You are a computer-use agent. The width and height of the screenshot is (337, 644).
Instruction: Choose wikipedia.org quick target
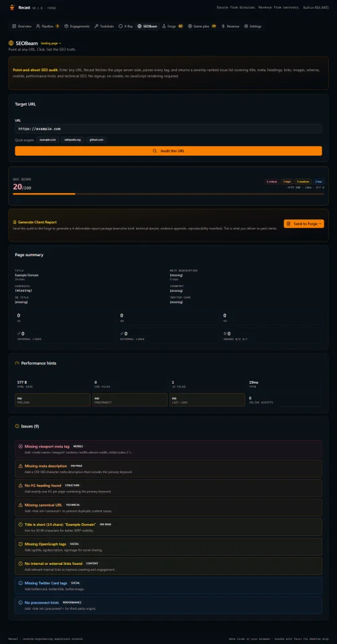[72, 140]
